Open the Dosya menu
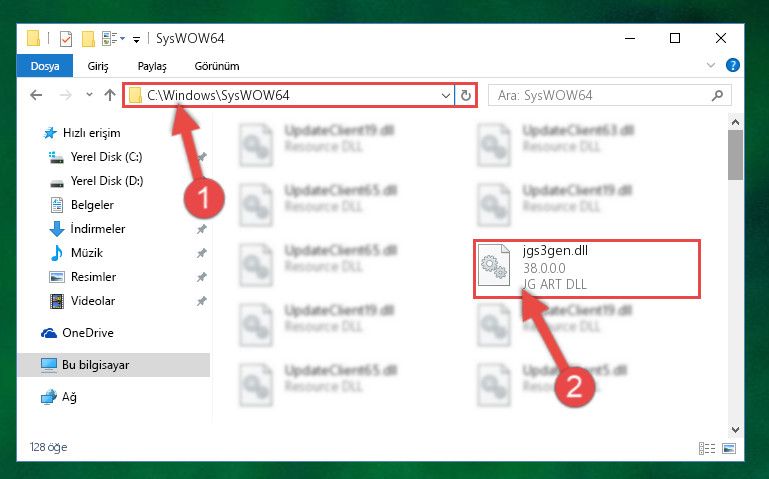The height and width of the screenshot is (479, 769). point(45,66)
